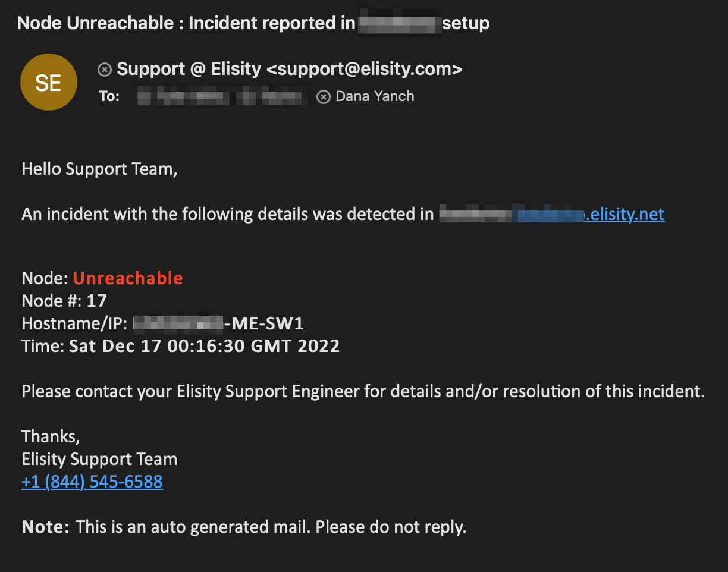Viewport: 728px width, 572px height.
Task: Click the Elisity Support Team signature
Action: (99, 459)
